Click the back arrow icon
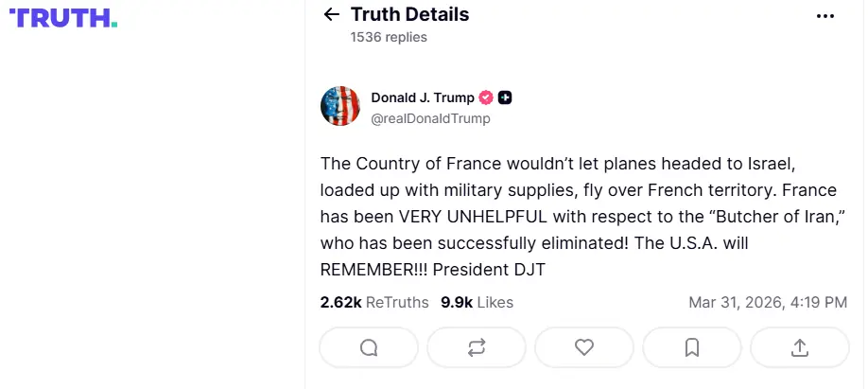The width and height of the screenshot is (868, 389). (x=331, y=14)
